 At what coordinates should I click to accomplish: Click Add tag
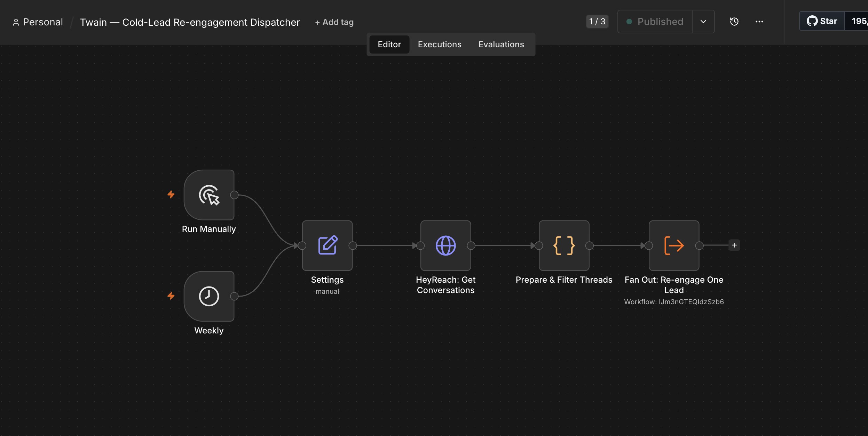tap(334, 22)
